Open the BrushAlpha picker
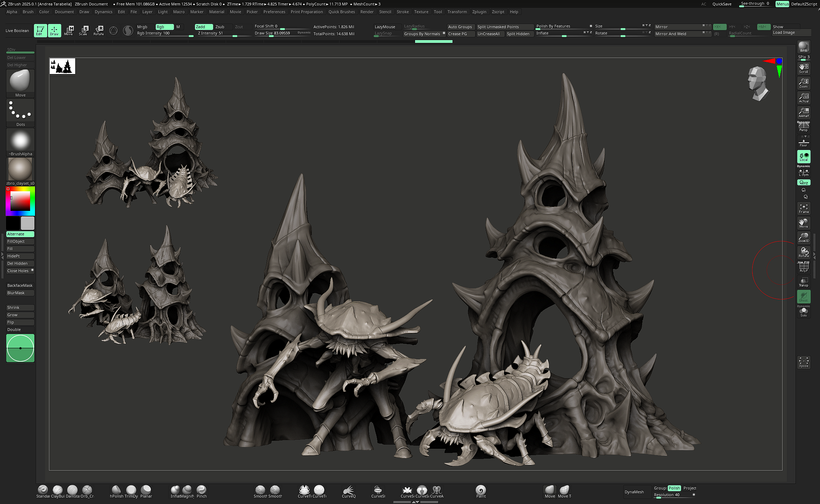 20,140
